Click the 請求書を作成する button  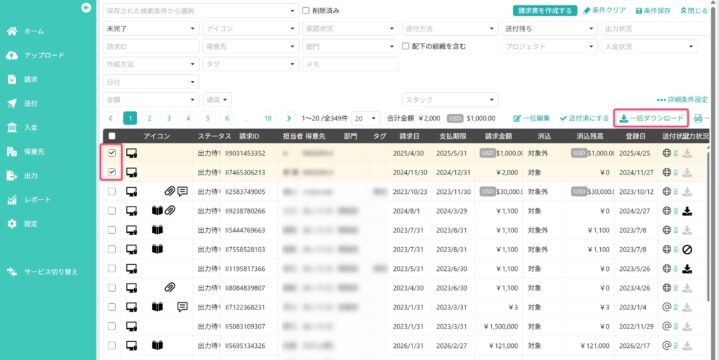(x=545, y=11)
